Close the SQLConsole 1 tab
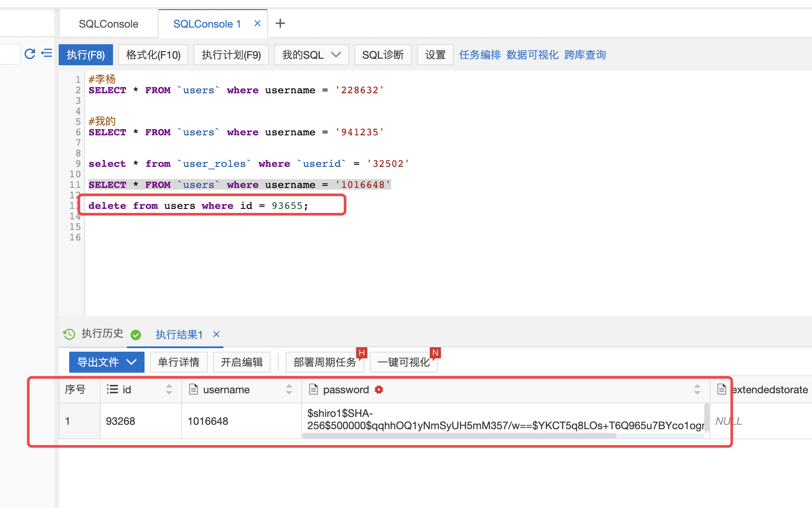This screenshot has width=812, height=508. pyautogui.click(x=258, y=24)
